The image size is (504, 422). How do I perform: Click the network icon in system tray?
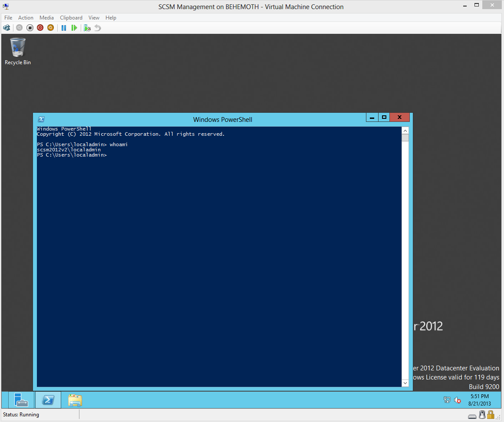pyautogui.click(x=447, y=400)
